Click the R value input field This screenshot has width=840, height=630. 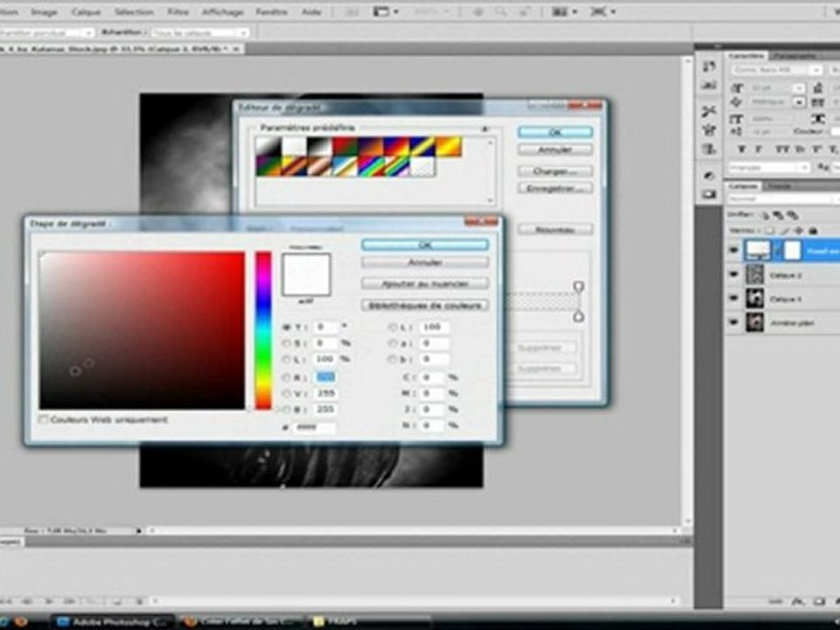point(325,378)
